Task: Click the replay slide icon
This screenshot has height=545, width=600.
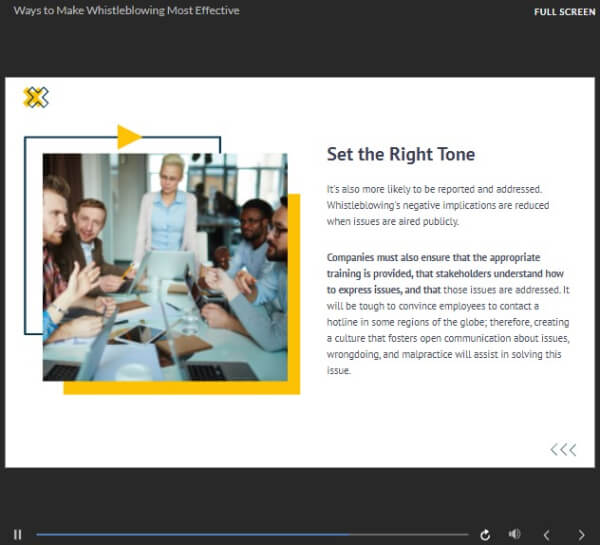Action: tap(486, 535)
